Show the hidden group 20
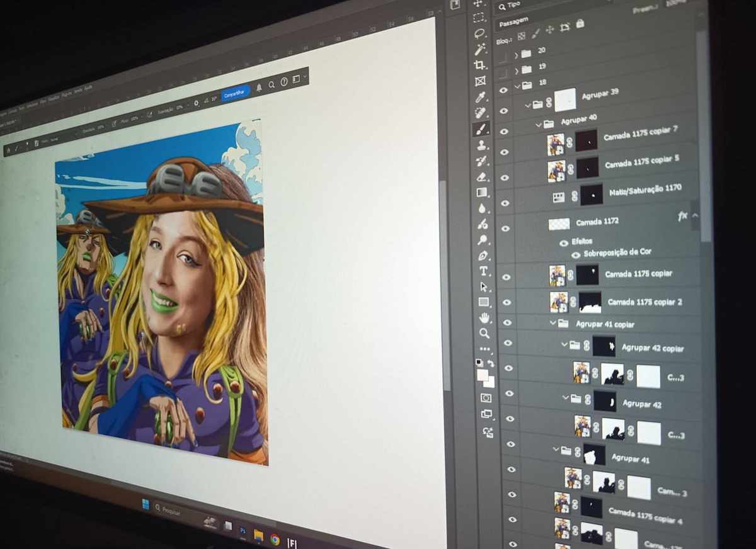Screen dimensions: 756x549 (501, 58)
